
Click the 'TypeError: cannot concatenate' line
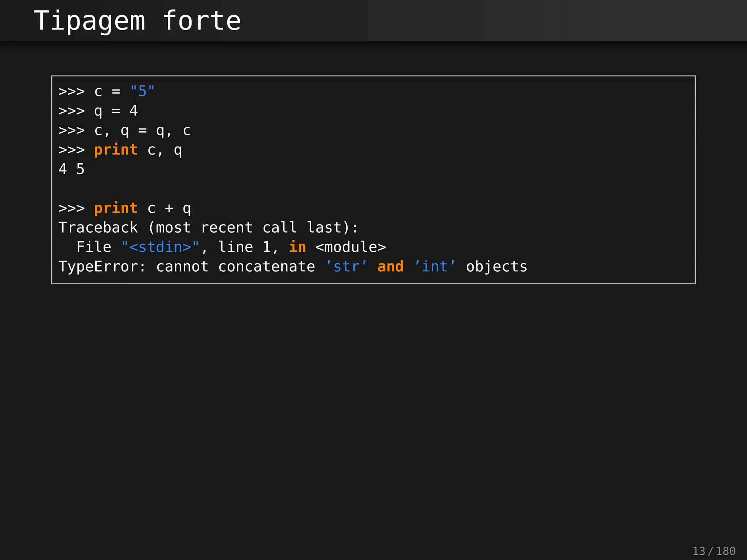pyautogui.click(x=293, y=267)
